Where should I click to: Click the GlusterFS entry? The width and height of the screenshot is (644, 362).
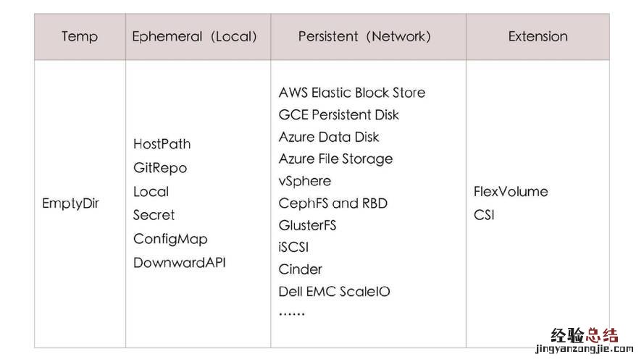pos(308,225)
